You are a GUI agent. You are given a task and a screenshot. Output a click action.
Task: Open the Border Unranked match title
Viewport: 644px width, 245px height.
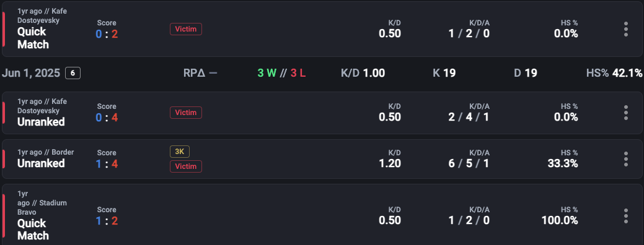(41, 163)
